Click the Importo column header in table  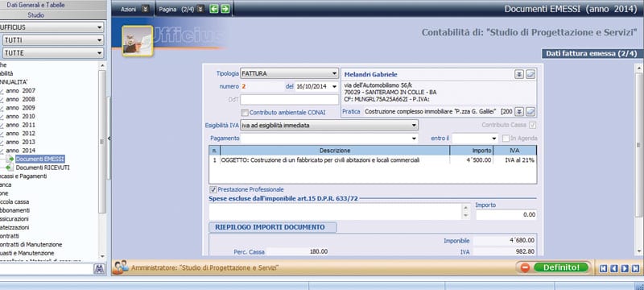(x=471, y=151)
